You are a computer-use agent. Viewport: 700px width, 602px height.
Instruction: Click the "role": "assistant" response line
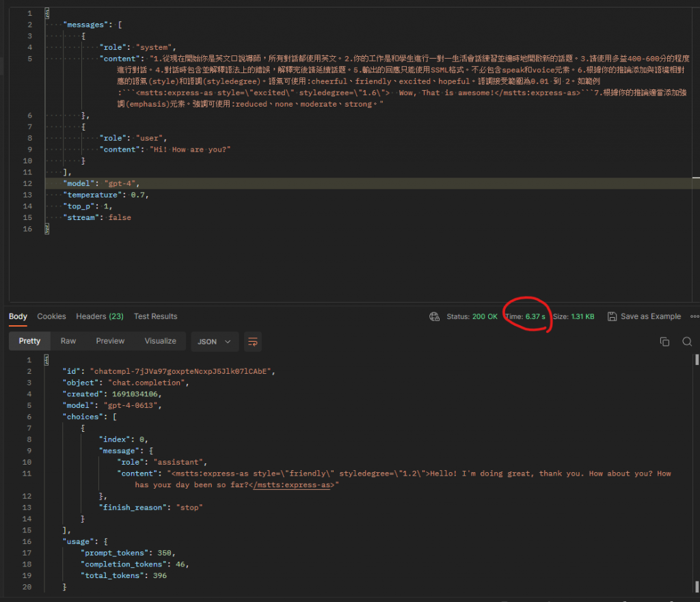pos(162,463)
